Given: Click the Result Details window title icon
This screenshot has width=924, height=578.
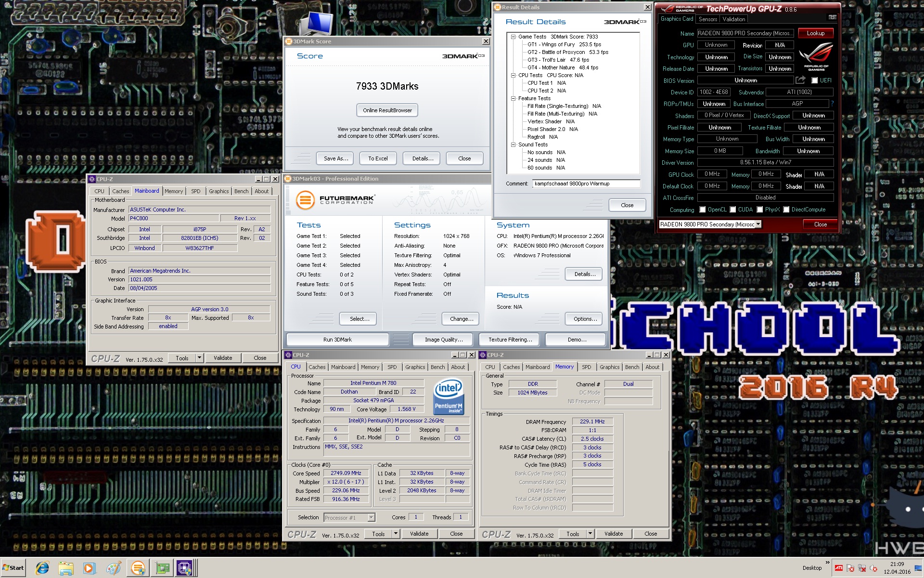Looking at the screenshot, I should [498, 7].
